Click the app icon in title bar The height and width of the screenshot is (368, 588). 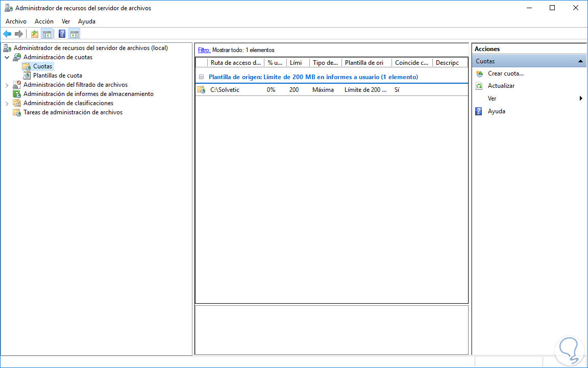pos(8,8)
